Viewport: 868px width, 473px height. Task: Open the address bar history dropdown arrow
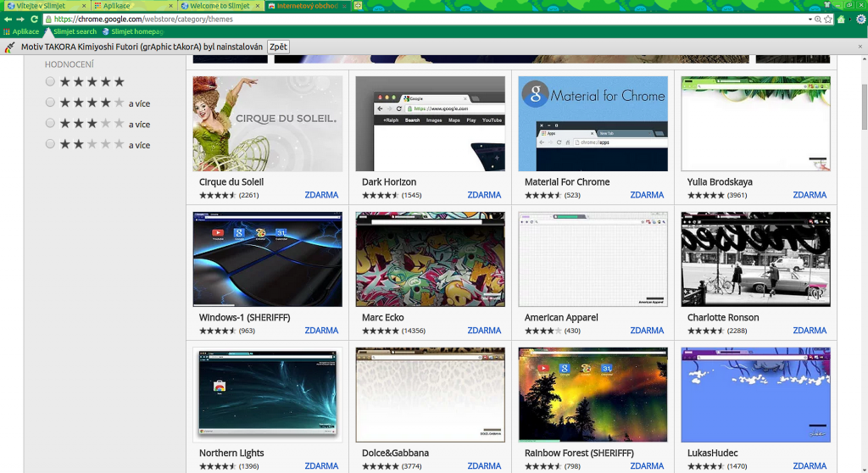tap(810, 19)
